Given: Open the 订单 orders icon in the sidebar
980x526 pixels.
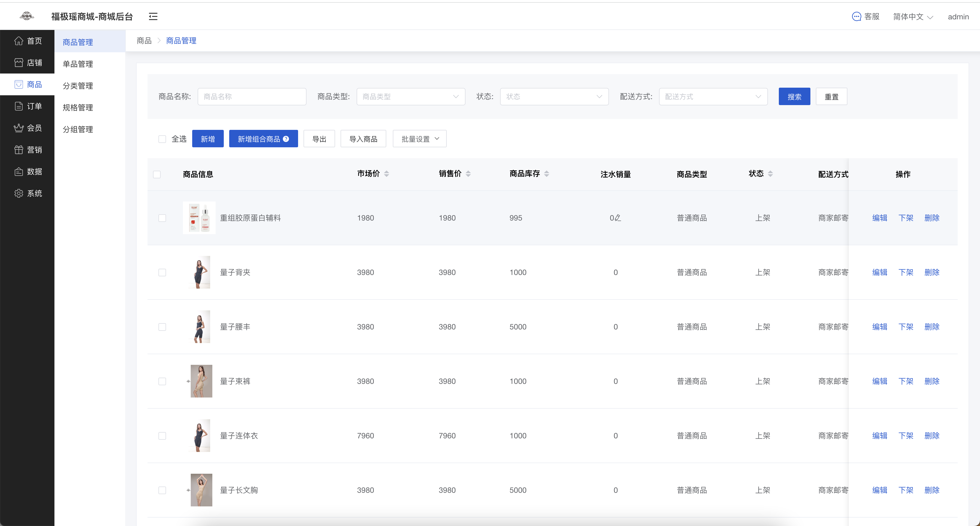Looking at the screenshot, I should click(19, 106).
